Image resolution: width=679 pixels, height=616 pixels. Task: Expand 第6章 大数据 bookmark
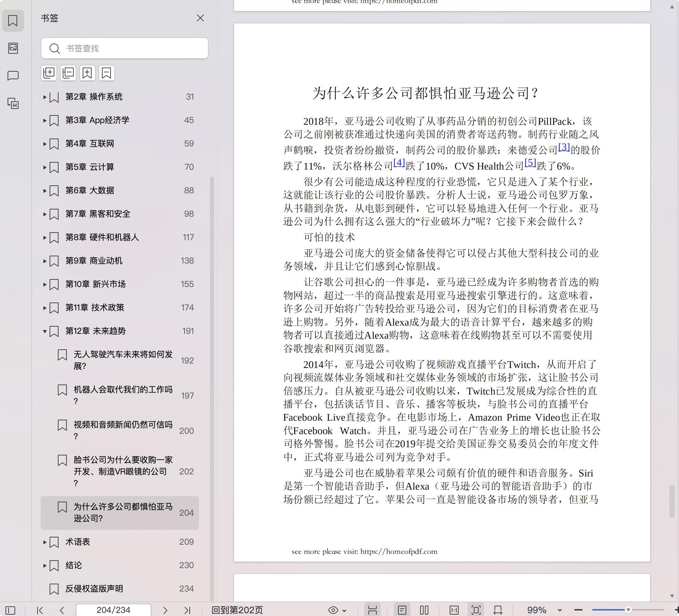(x=45, y=191)
